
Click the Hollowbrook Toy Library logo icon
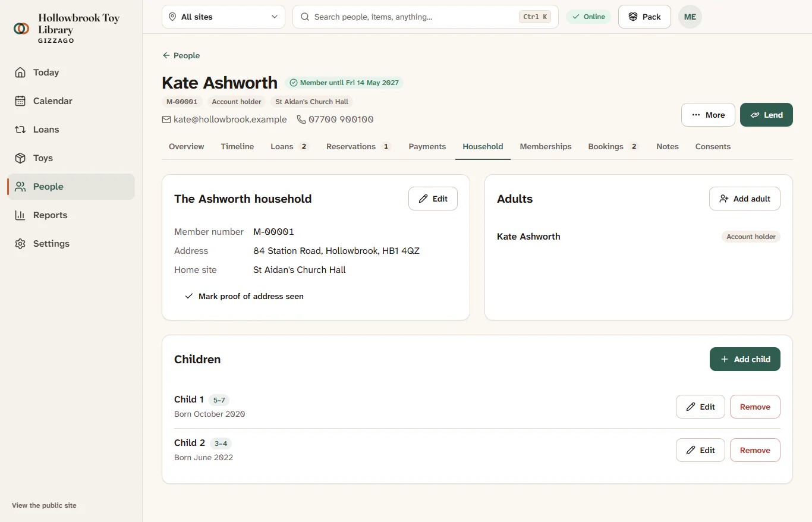tap(21, 28)
